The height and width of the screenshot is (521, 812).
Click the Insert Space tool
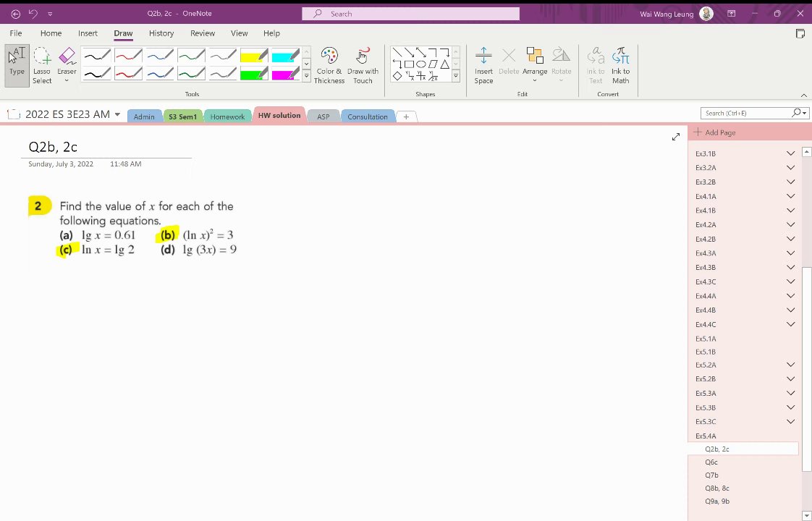point(483,66)
